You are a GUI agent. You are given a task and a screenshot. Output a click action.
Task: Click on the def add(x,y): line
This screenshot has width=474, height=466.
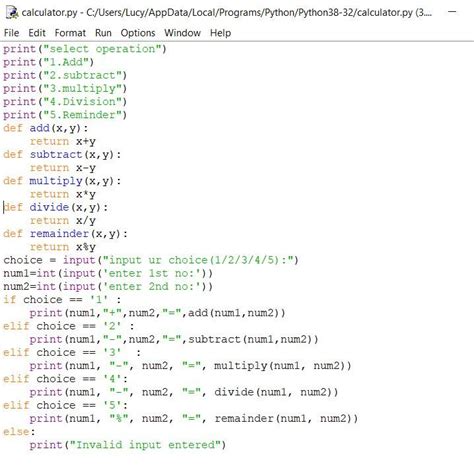coord(46,128)
